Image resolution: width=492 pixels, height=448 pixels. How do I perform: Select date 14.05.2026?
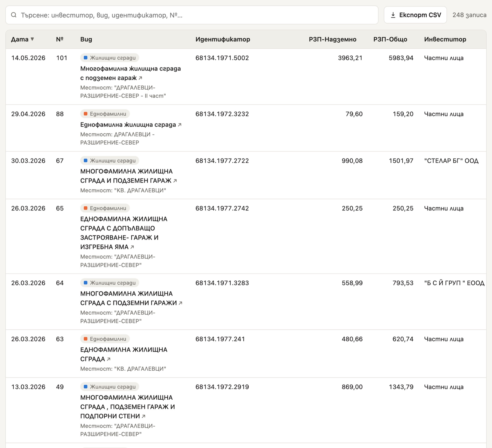(x=28, y=58)
